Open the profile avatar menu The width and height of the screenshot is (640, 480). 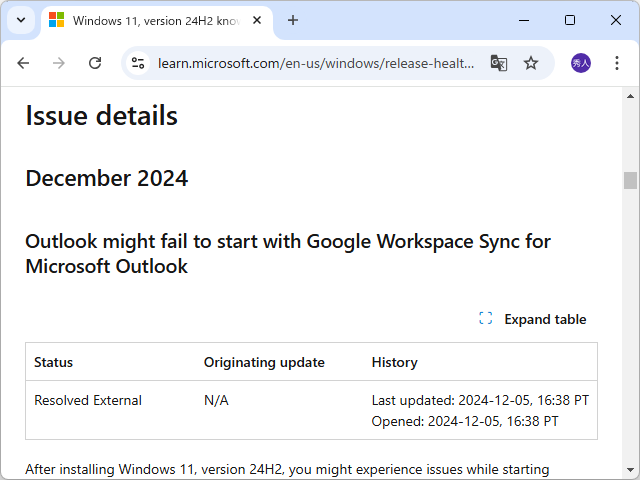click(x=581, y=63)
